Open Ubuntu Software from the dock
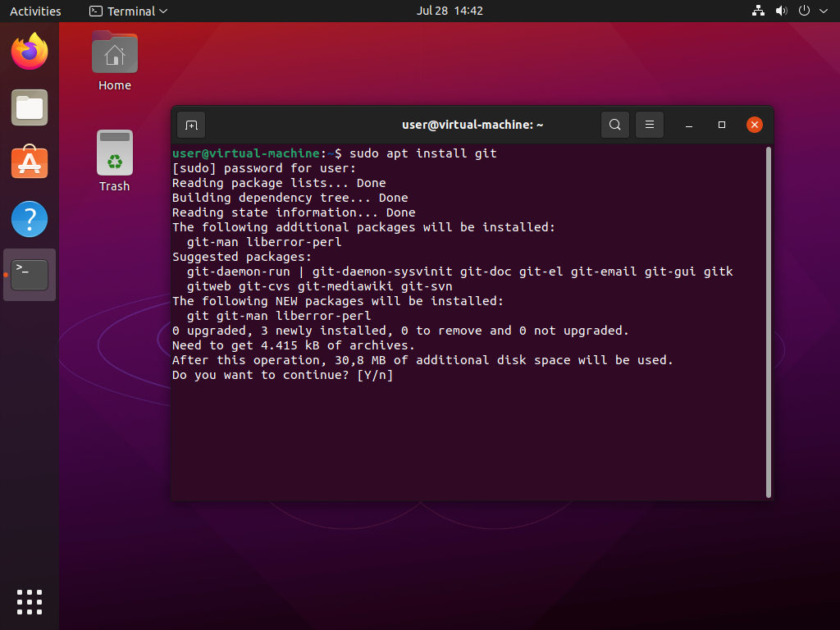 [30, 163]
